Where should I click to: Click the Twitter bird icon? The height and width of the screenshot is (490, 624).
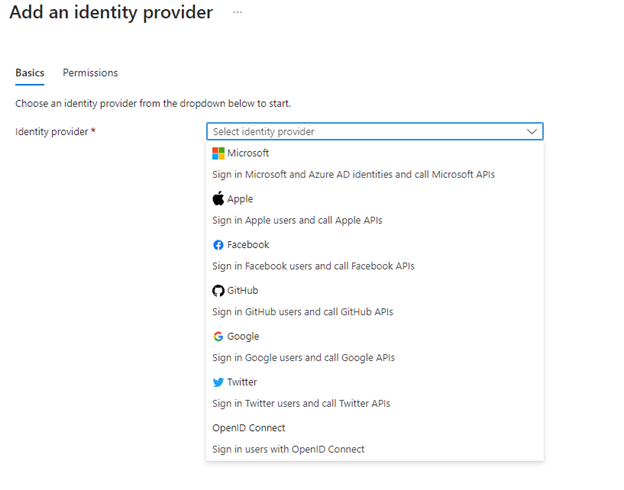point(219,382)
